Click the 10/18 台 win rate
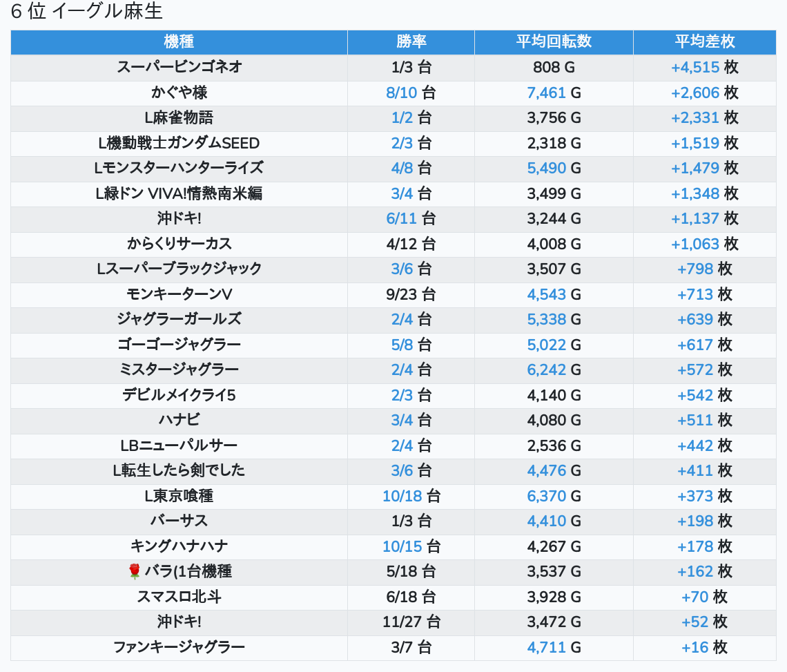The image size is (787, 672). click(411, 496)
